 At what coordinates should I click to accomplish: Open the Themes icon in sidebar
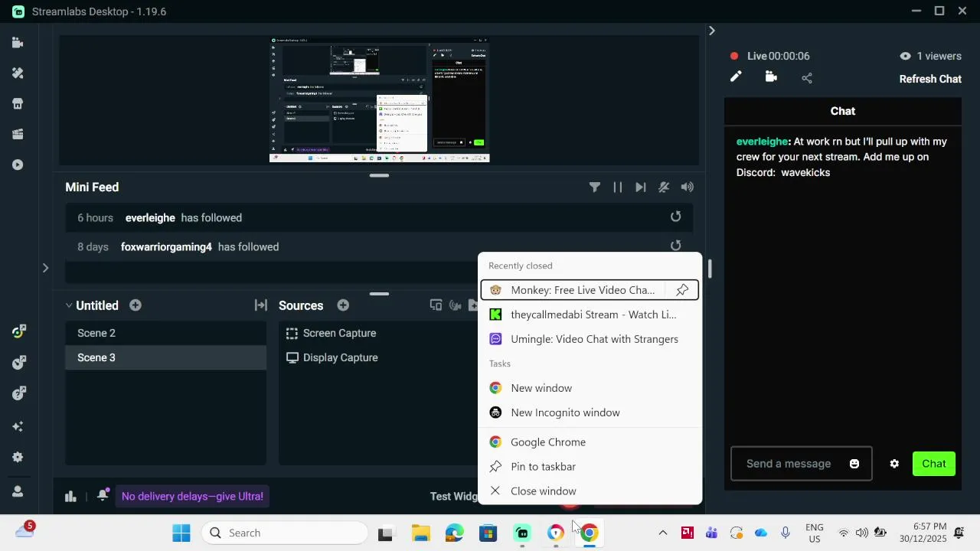click(x=18, y=73)
